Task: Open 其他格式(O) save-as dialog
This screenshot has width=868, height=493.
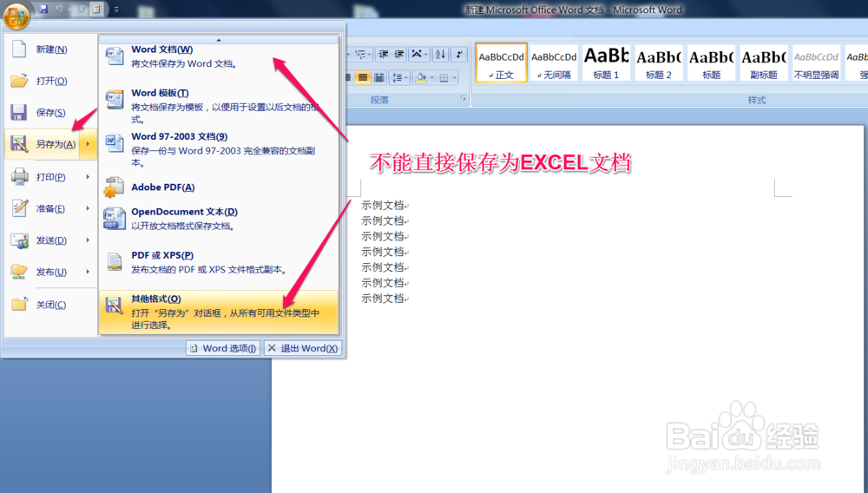Action: (219, 312)
